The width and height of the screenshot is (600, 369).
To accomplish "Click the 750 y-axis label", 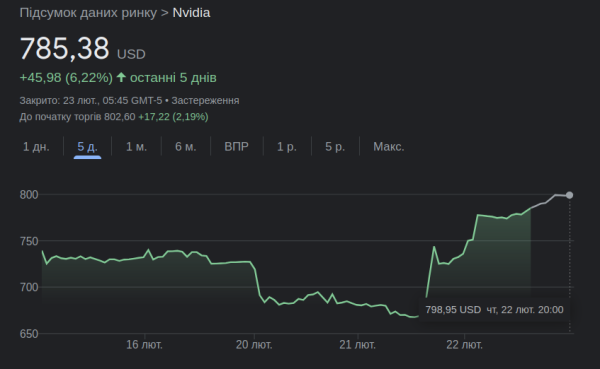I will coord(29,241).
